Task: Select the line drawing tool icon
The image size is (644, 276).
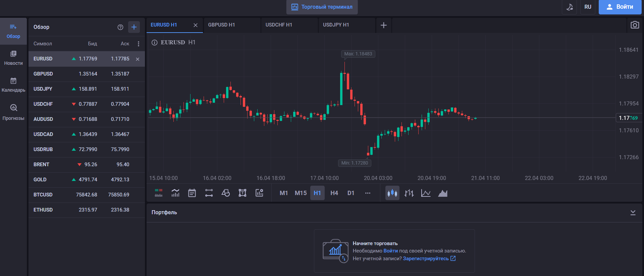Action: [x=209, y=193]
